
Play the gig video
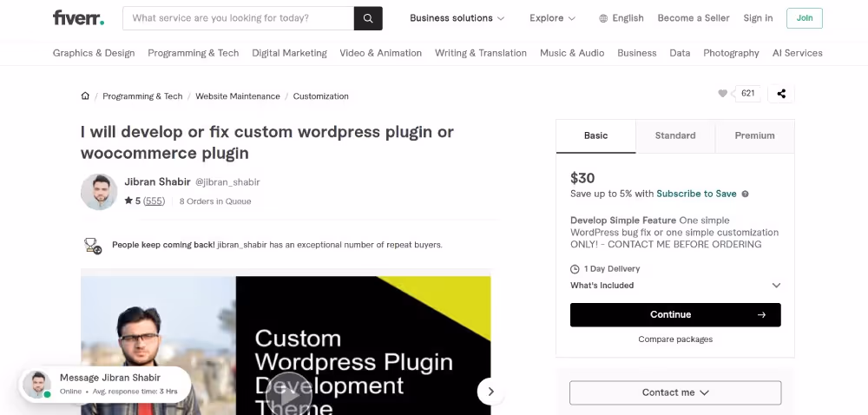[x=288, y=395]
